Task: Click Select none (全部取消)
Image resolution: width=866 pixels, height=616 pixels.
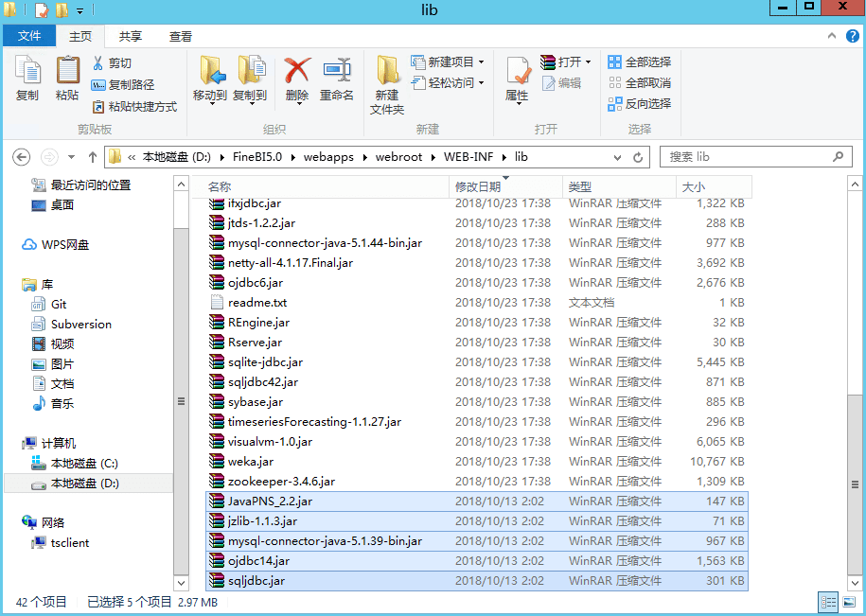Action: click(640, 83)
